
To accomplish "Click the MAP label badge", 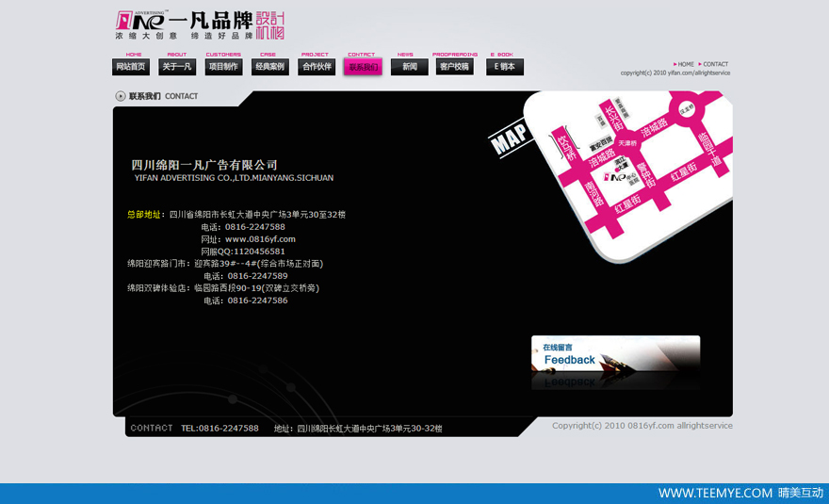I will [509, 138].
